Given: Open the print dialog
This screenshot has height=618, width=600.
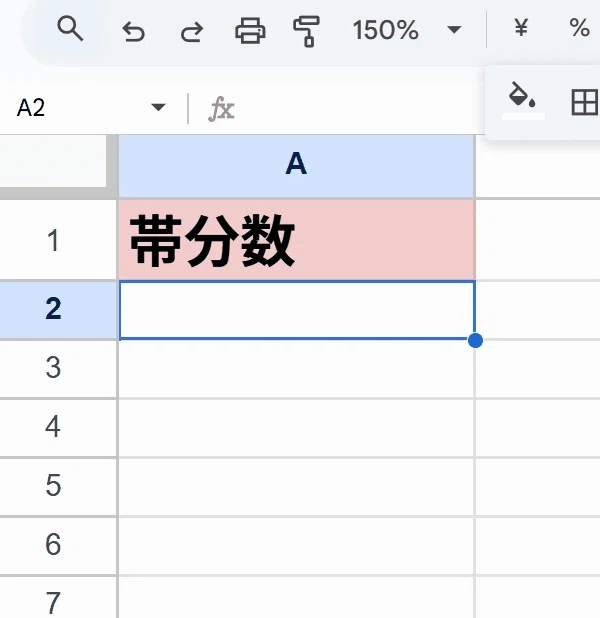Looking at the screenshot, I should point(250,30).
